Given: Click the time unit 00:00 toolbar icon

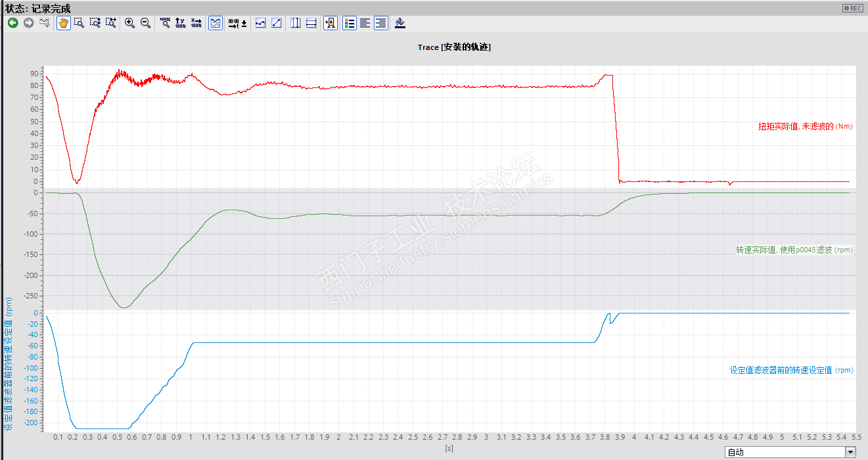Looking at the screenshot, I should coord(237,23).
